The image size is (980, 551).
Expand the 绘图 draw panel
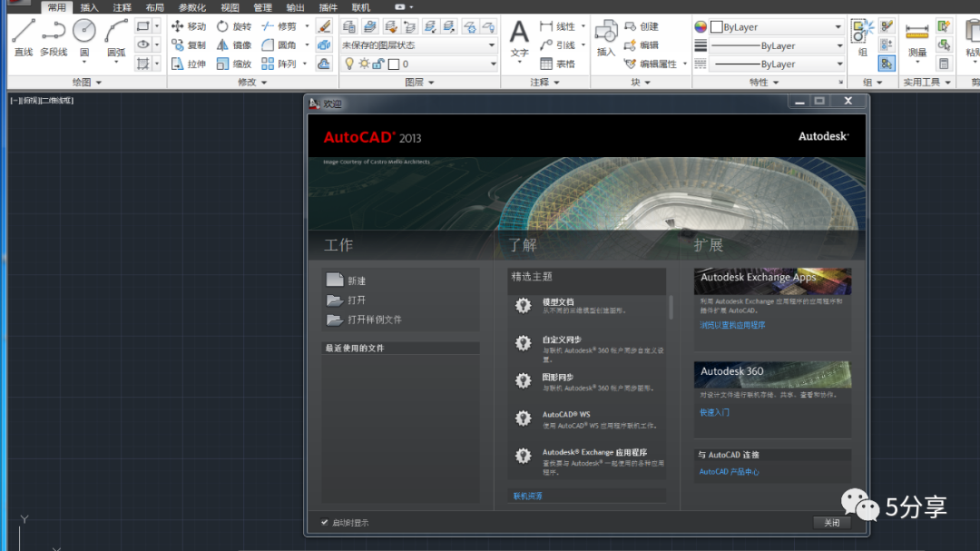click(87, 82)
